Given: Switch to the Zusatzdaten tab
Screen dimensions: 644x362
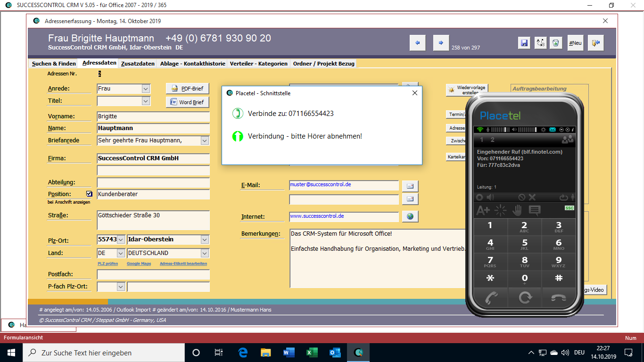Looking at the screenshot, I should pos(138,64).
